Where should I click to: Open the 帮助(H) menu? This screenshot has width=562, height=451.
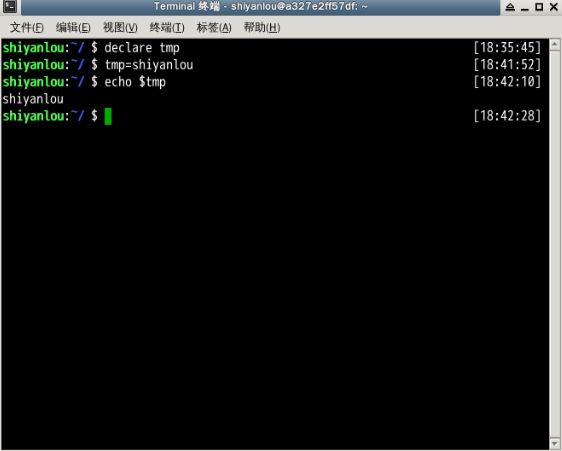click(x=262, y=27)
